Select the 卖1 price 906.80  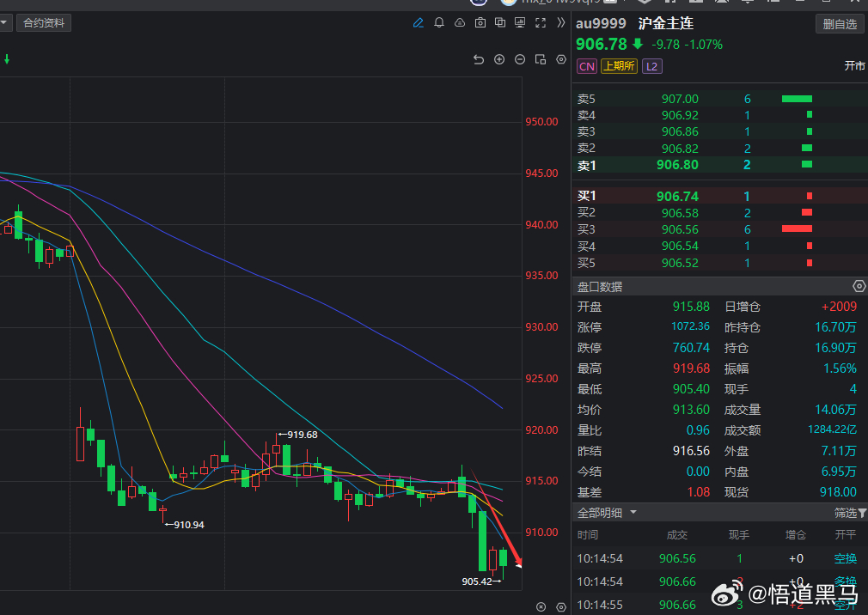677,165
